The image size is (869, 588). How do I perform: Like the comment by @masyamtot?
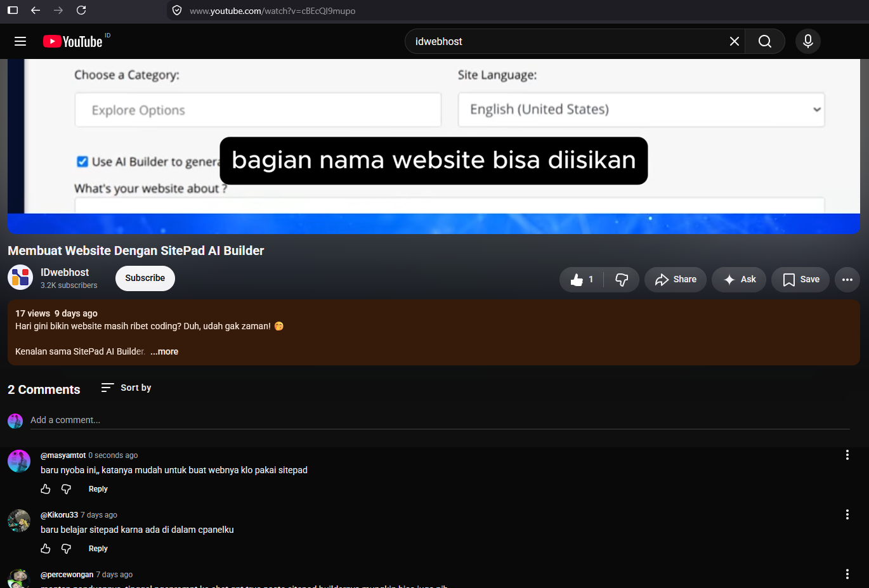tap(46, 489)
